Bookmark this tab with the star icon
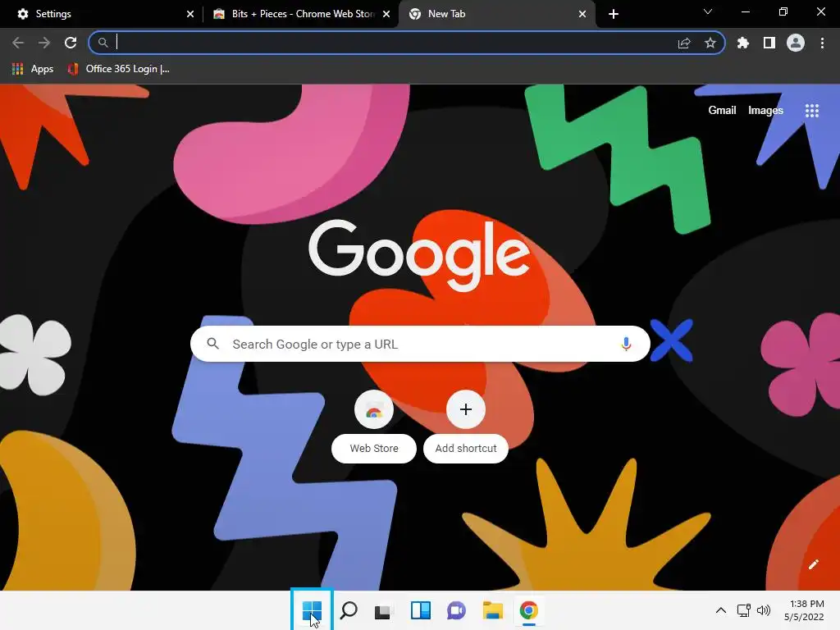Viewport: 840px width, 630px height. [x=710, y=43]
